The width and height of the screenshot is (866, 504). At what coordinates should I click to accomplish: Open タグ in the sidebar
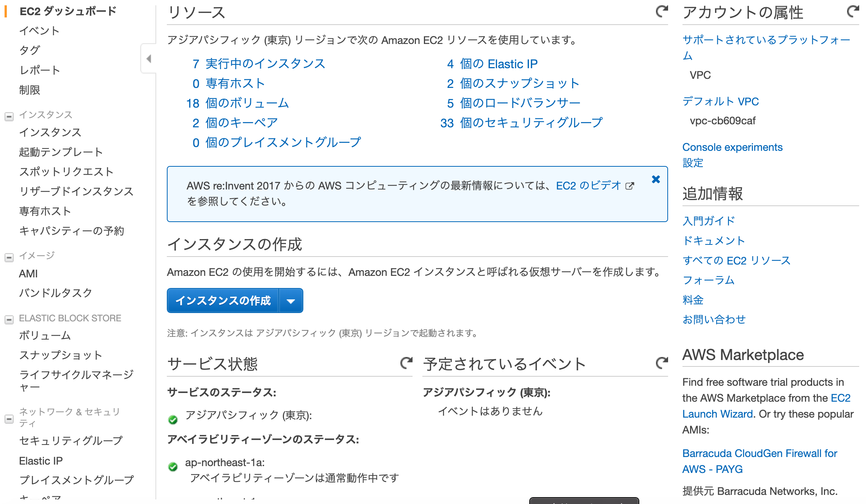click(x=30, y=50)
